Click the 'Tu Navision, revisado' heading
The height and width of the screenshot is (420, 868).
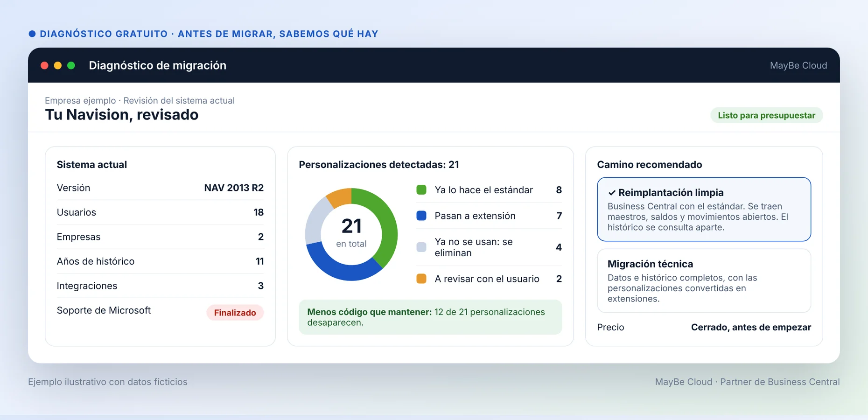(x=122, y=114)
